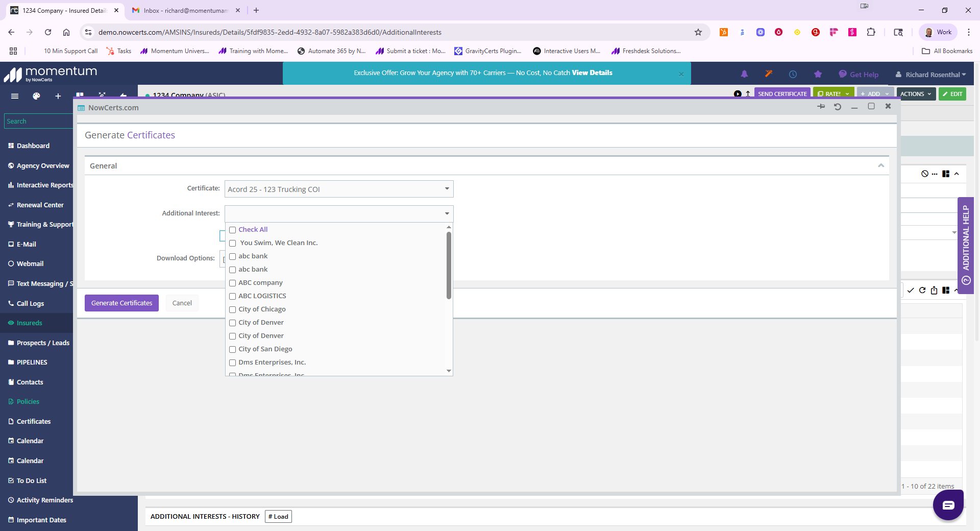Check the City of Chicago checkbox

coord(232,309)
